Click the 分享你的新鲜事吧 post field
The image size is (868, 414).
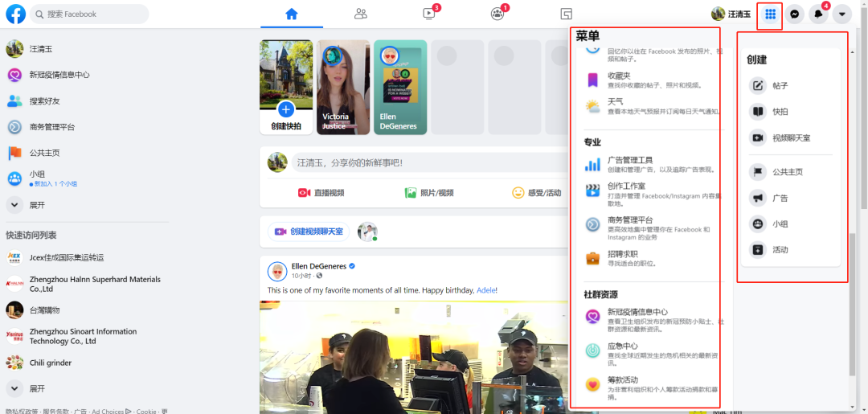click(x=429, y=162)
